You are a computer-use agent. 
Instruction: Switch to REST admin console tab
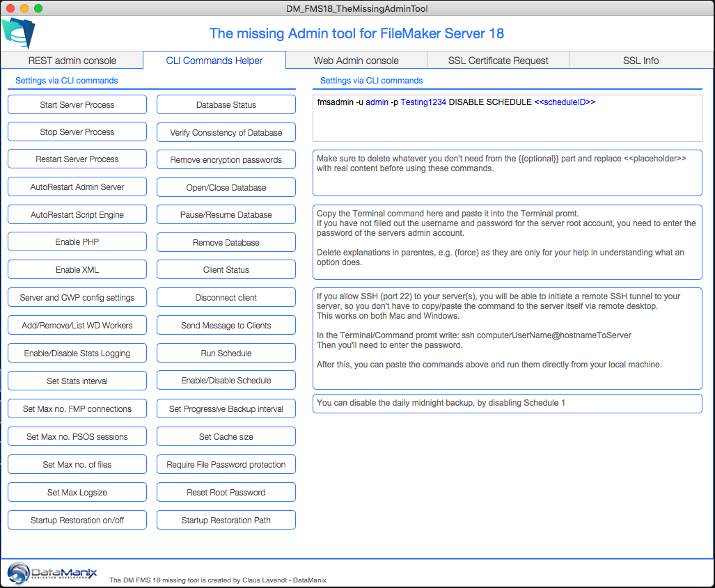pos(72,61)
